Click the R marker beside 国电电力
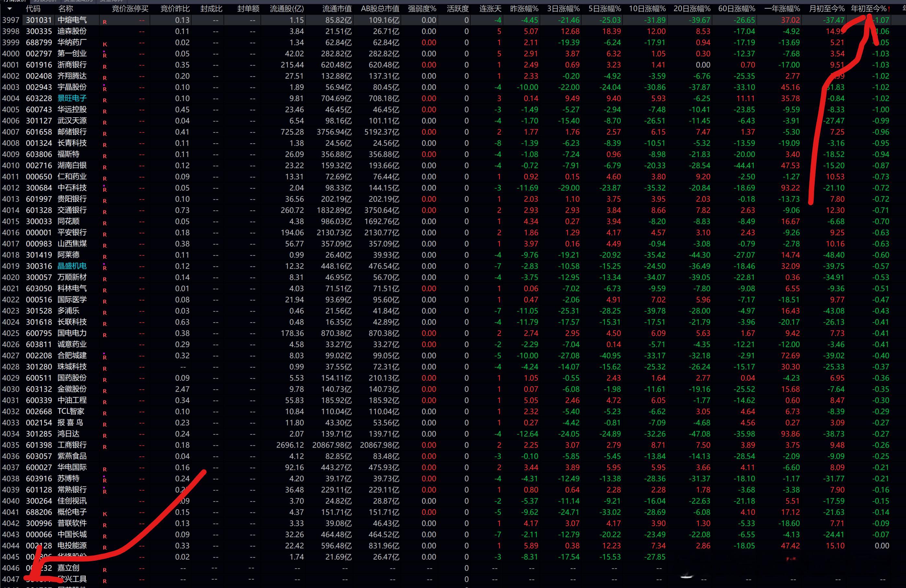Viewport: 906px width, 588px height. pos(105,335)
